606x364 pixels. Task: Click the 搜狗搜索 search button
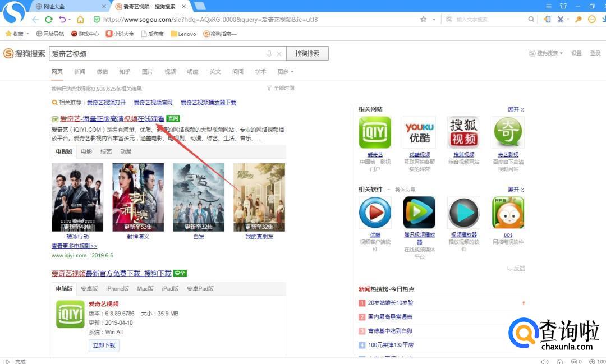coord(307,53)
